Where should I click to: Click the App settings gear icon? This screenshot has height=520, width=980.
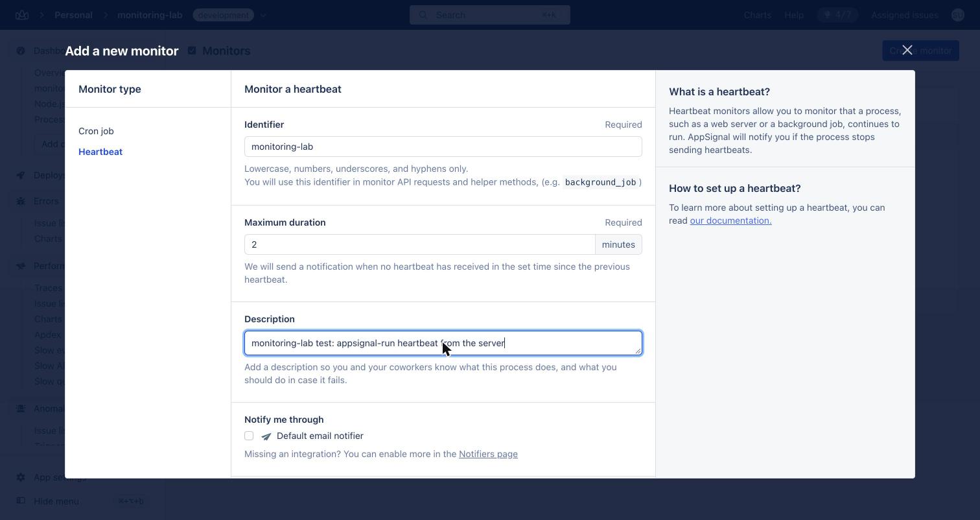(x=21, y=477)
